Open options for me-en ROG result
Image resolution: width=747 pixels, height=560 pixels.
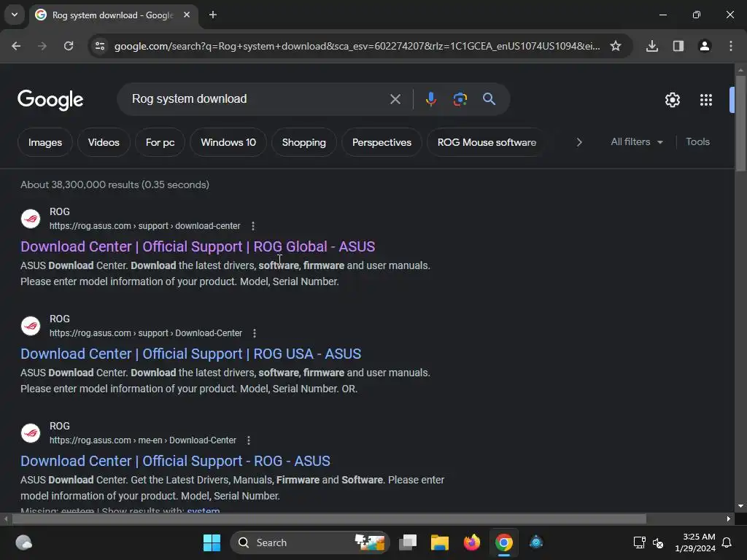coord(249,440)
